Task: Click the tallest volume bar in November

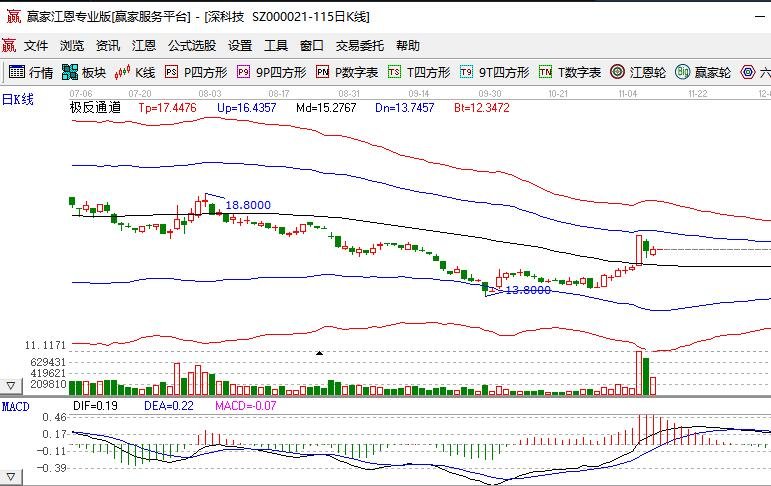Action: coord(639,373)
